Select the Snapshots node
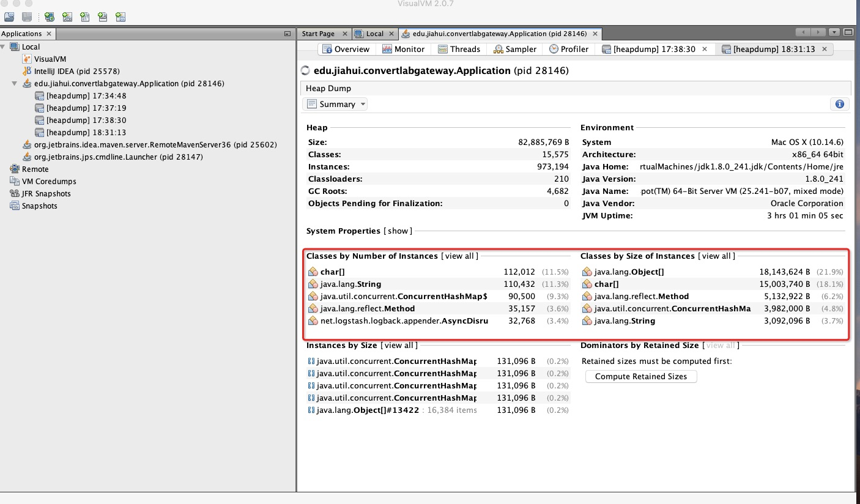 (39, 206)
